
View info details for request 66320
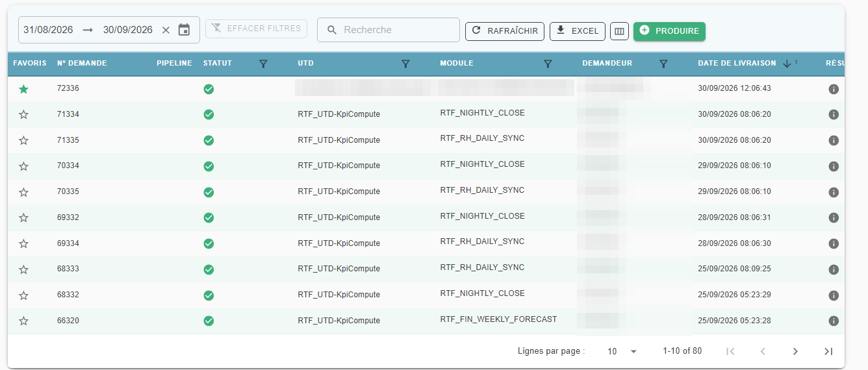tap(834, 321)
